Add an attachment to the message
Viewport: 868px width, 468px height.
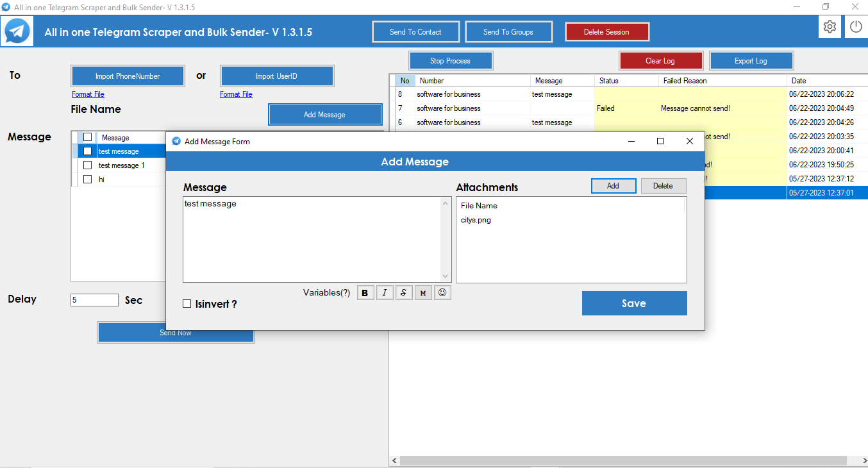pos(613,185)
